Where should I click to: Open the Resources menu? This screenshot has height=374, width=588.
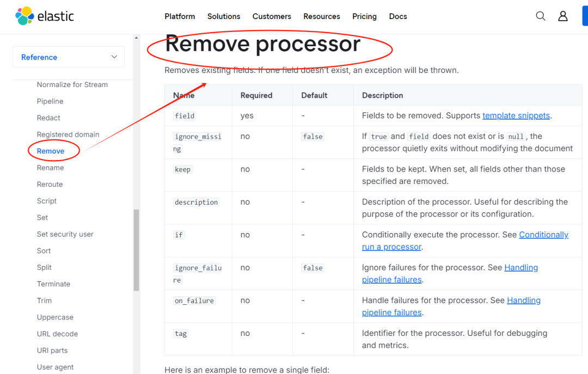(x=322, y=16)
